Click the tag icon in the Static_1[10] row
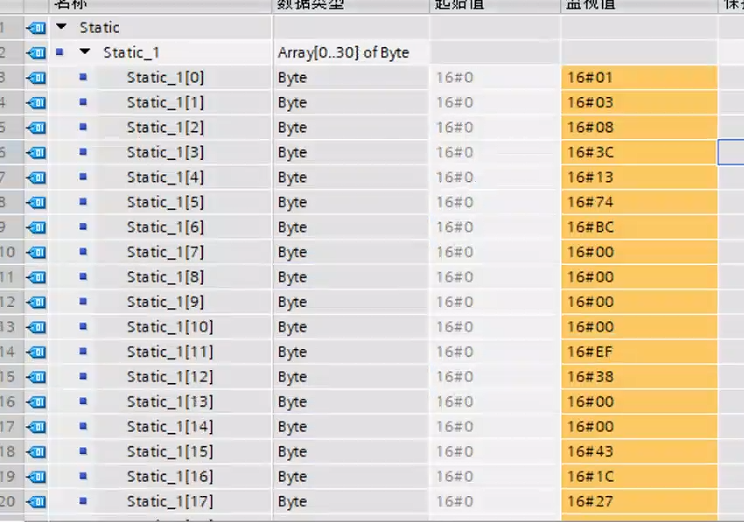 pyautogui.click(x=36, y=327)
